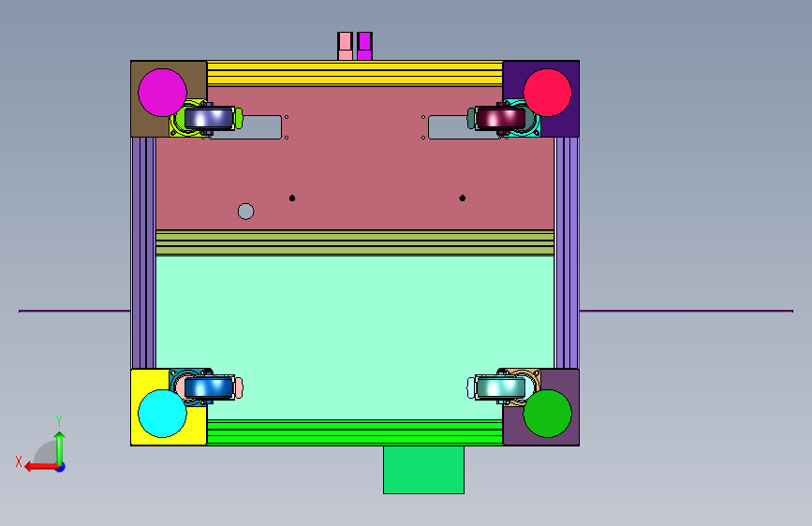Select the magenta circular foot pad
This screenshot has width=812, height=526.
[162, 93]
